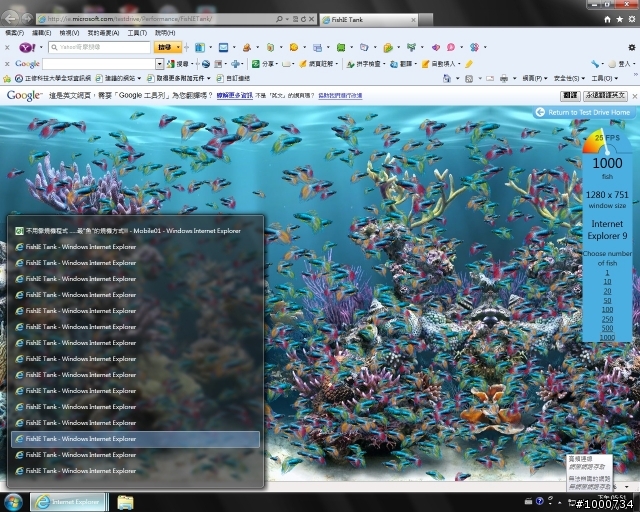
Task: Go back with the browser Back arrow
Action: point(10,18)
